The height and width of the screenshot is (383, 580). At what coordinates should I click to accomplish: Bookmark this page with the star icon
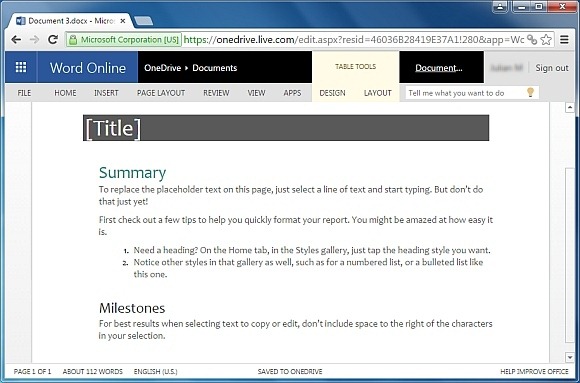click(546, 40)
